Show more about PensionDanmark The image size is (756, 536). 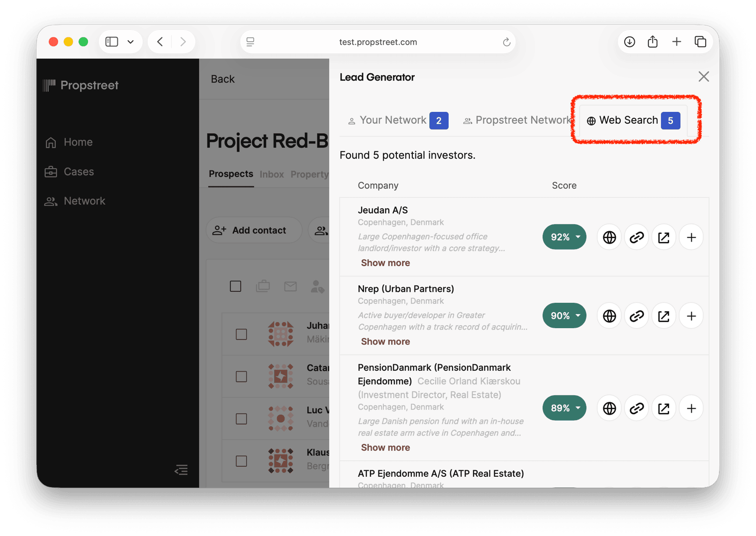(x=385, y=447)
